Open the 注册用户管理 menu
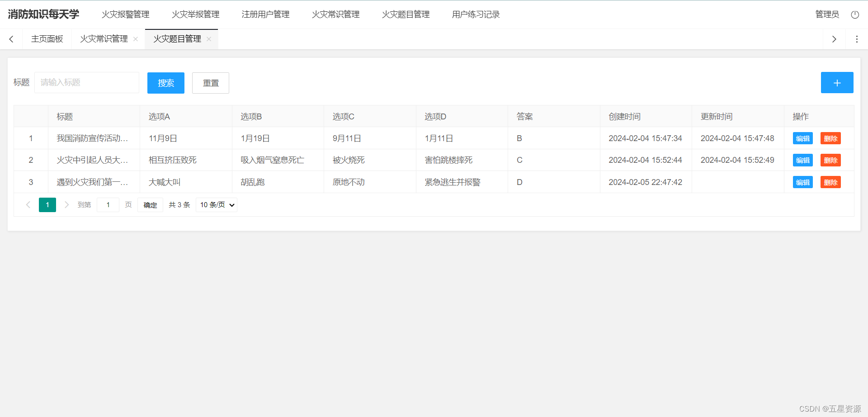This screenshot has height=417, width=868. [266, 14]
